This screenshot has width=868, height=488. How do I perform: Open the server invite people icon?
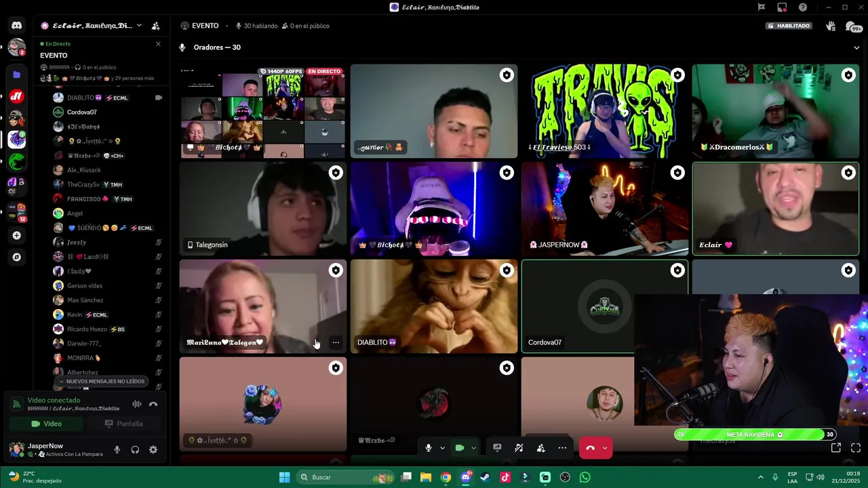(x=155, y=26)
